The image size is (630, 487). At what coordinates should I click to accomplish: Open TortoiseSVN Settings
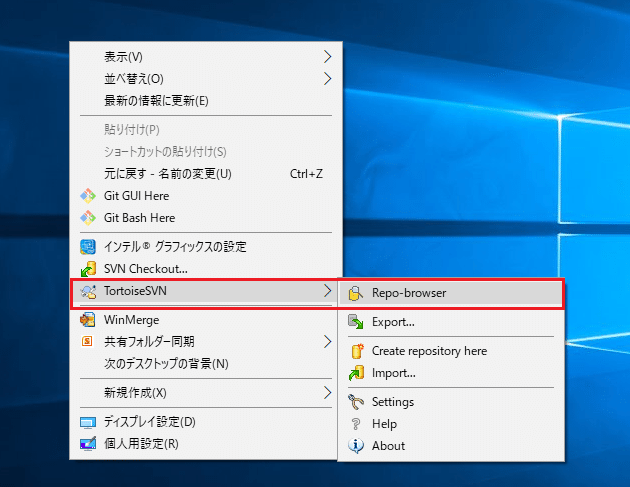click(451, 402)
